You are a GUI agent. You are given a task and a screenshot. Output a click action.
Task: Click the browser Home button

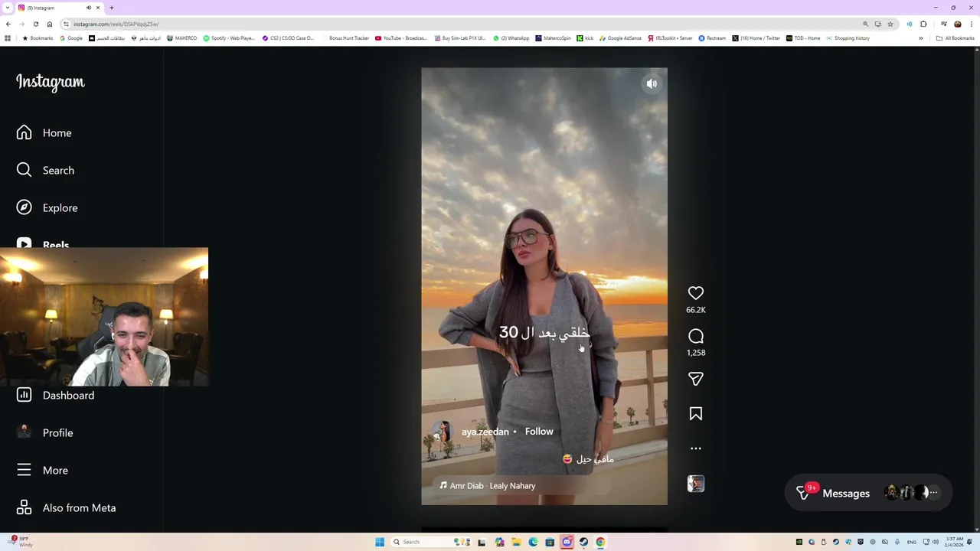[x=49, y=24]
